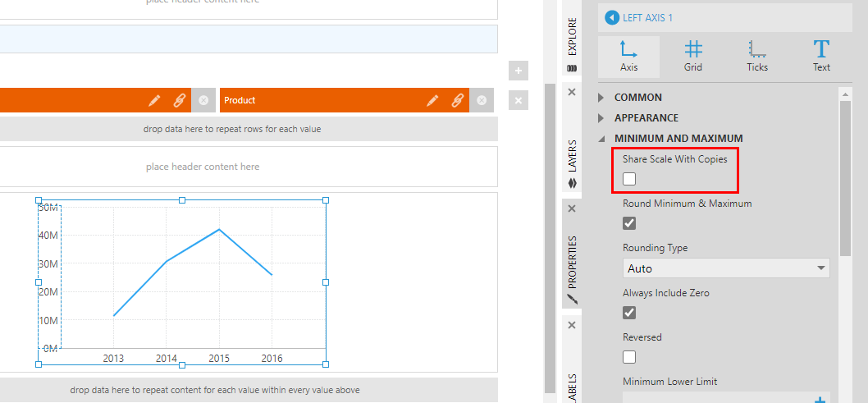The image size is (868, 403).
Task: Switch to the Layers side tab
Action: click(x=572, y=163)
